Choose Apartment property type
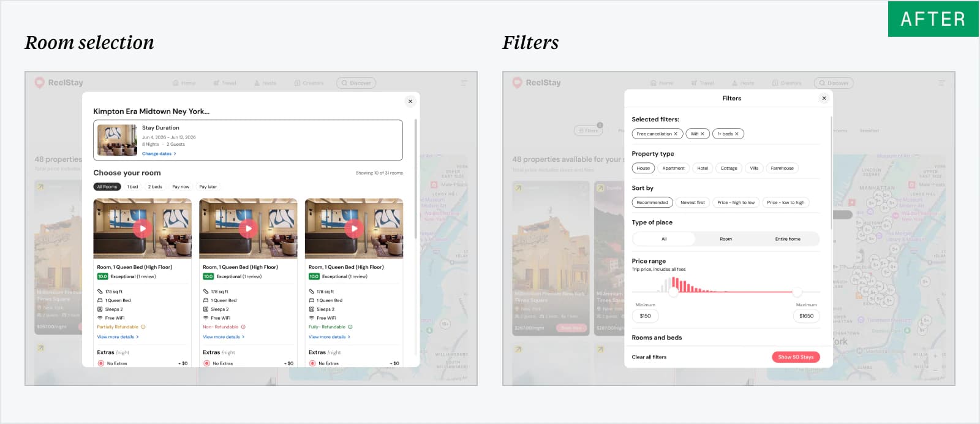This screenshot has width=980, height=424. pos(674,168)
